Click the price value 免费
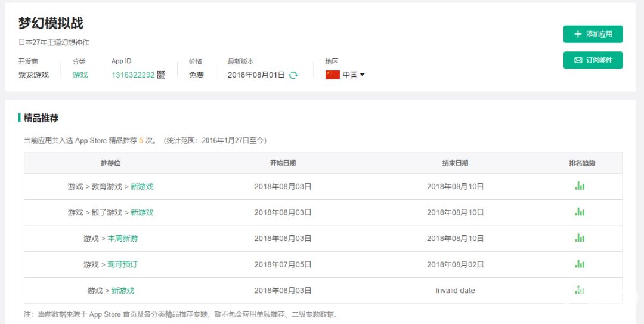The height and width of the screenshot is (324, 644). (196, 75)
